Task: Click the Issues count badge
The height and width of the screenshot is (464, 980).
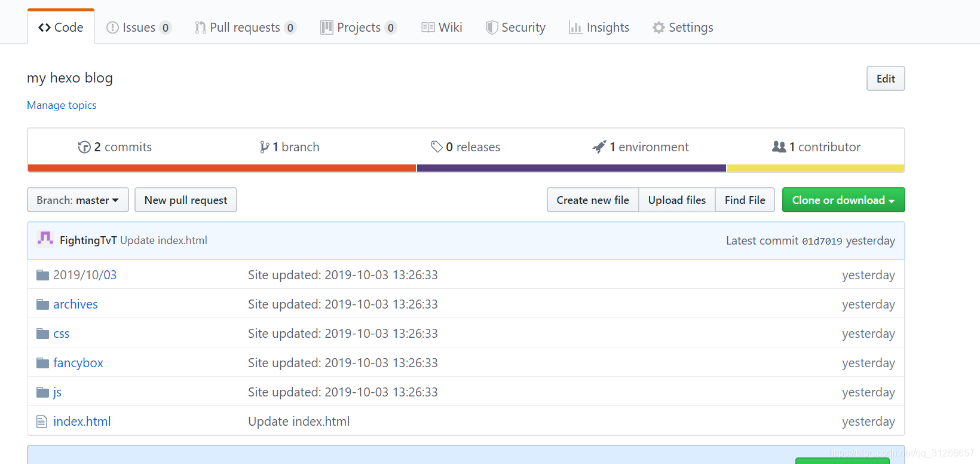Action: click(166, 28)
